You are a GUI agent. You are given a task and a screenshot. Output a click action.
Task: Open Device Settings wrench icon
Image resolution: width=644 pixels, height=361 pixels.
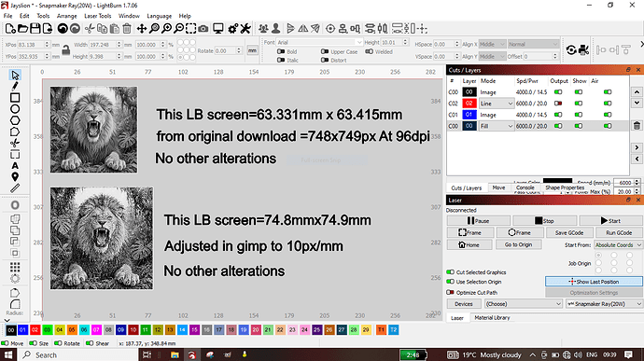(x=245, y=28)
